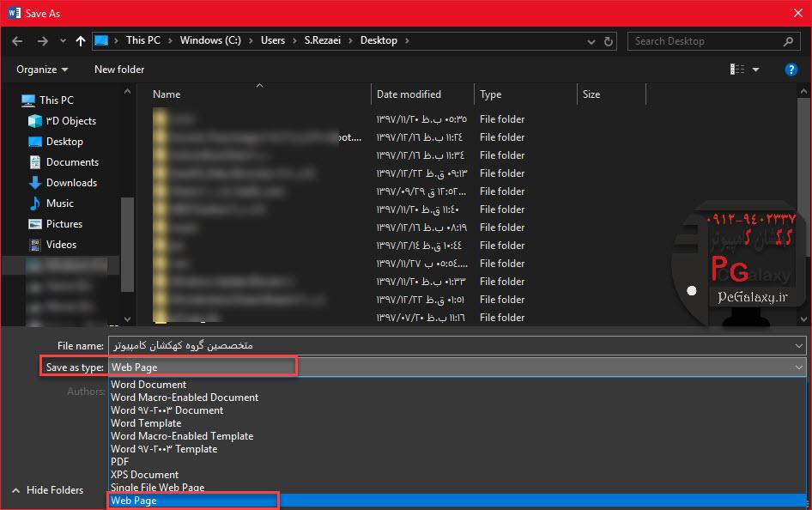
Task: Open the Help question mark icon
Action: [791, 70]
